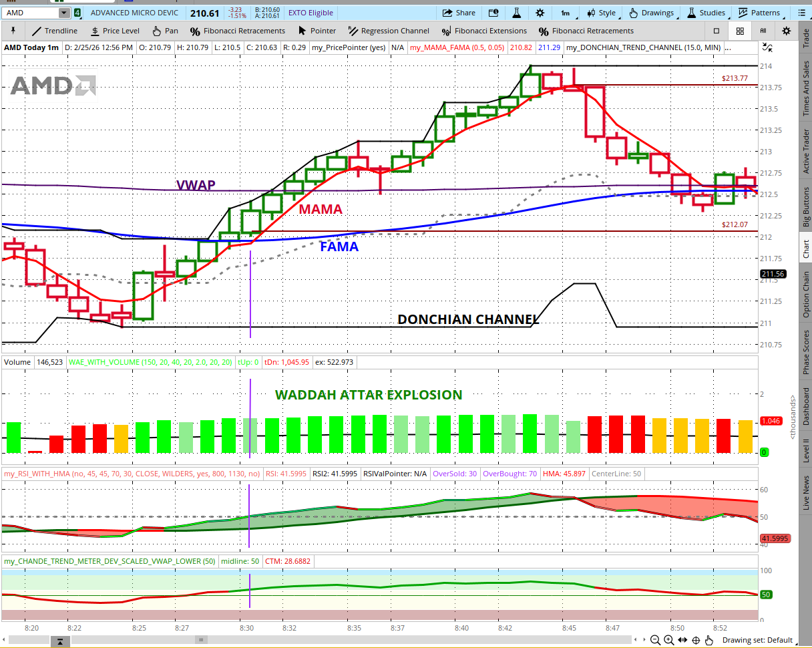Click the zoom in magnifier icon
Image resolution: width=812 pixels, height=648 pixels.
pyautogui.click(x=669, y=639)
